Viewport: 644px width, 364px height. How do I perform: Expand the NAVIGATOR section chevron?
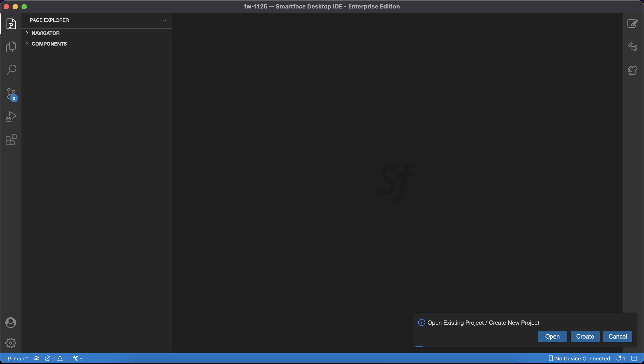click(x=27, y=33)
